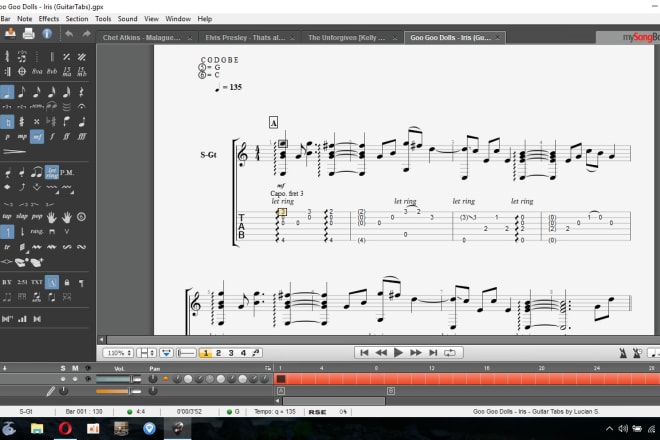Insert the fermata symbol
Image resolution: width=660 pixels, height=440 pixels.
click(82, 107)
